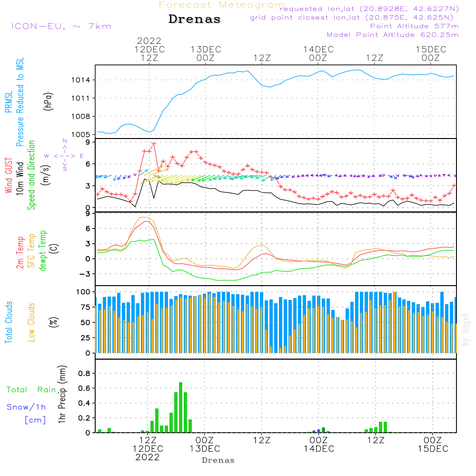Click the 'Forecast Meteogram' heading text
The height and width of the screenshot is (476, 476).
tap(222, 5)
